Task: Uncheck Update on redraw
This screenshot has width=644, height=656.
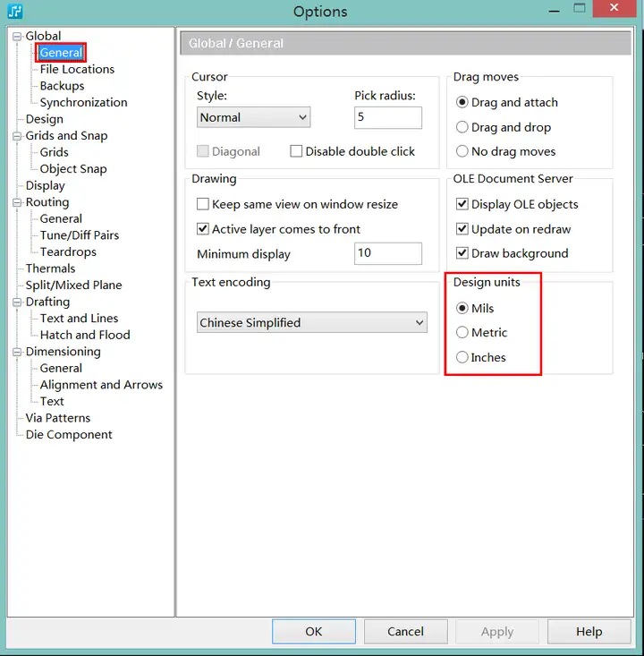Action: pyautogui.click(x=462, y=229)
